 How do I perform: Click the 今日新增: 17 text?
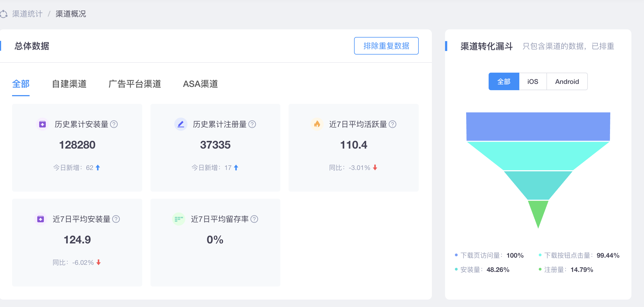click(x=212, y=167)
